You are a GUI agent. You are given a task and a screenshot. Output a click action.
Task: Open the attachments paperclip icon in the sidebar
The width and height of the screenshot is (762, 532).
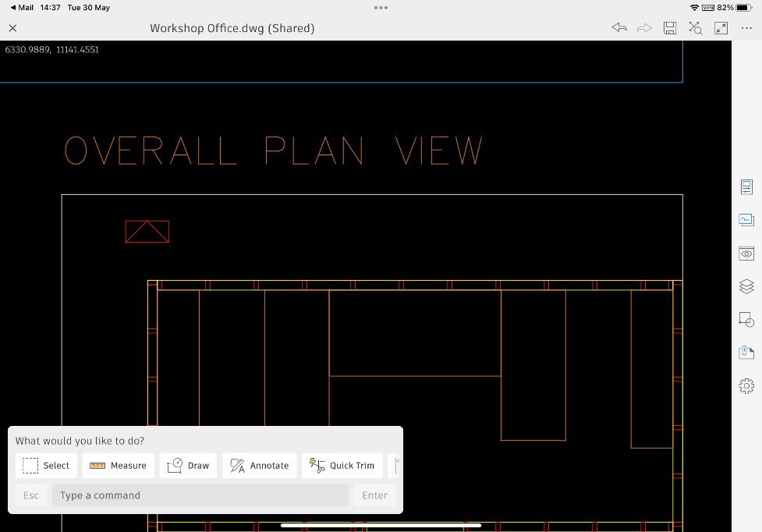tap(746, 353)
